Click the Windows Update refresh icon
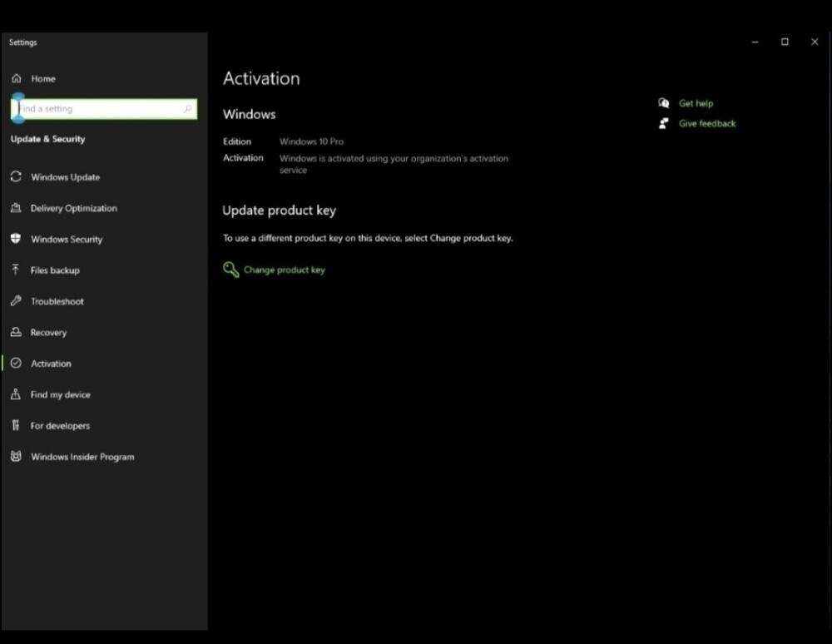 coord(16,176)
